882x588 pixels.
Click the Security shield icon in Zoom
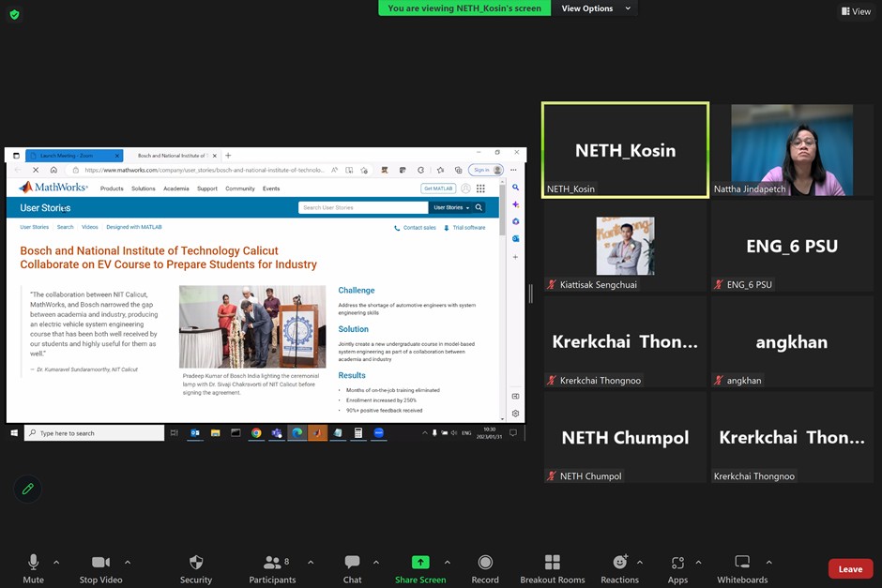pyautogui.click(x=196, y=563)
